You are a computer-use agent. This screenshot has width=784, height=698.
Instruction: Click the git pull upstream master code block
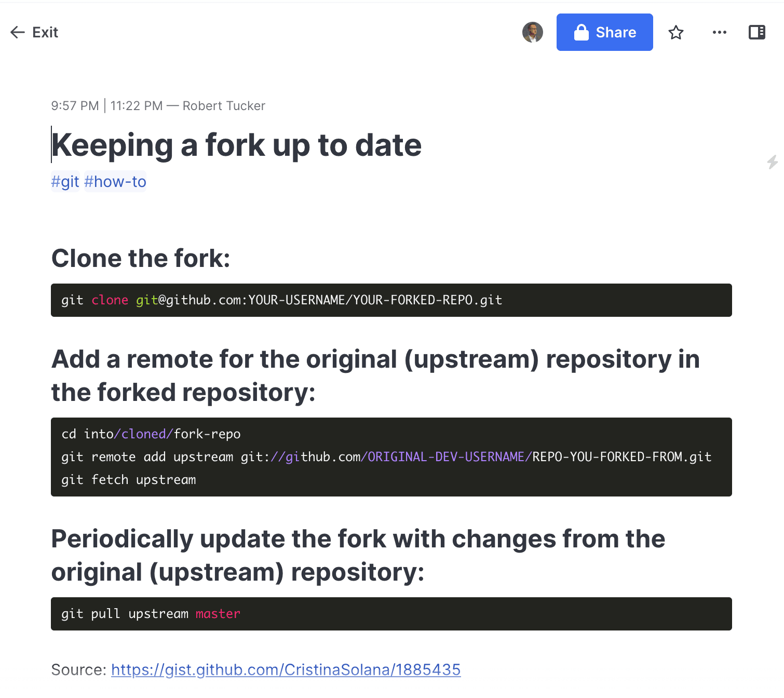(x=391, y=614)
